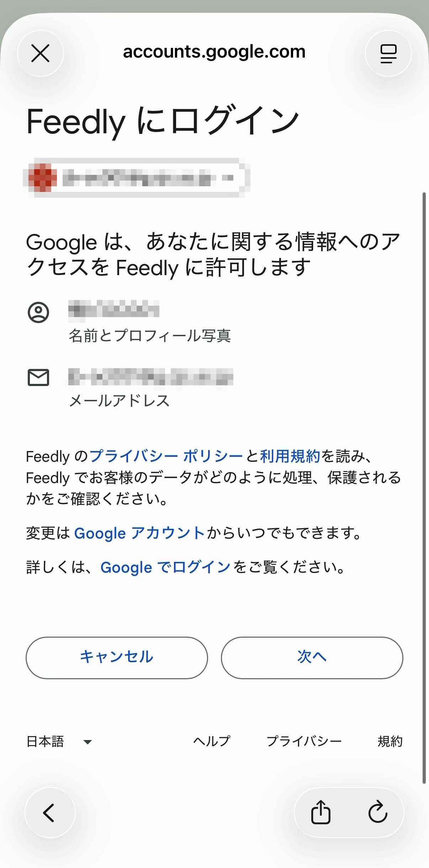Open プライバシー in the footer
Screen dimensions: 429x868
[x=304, y=741]
